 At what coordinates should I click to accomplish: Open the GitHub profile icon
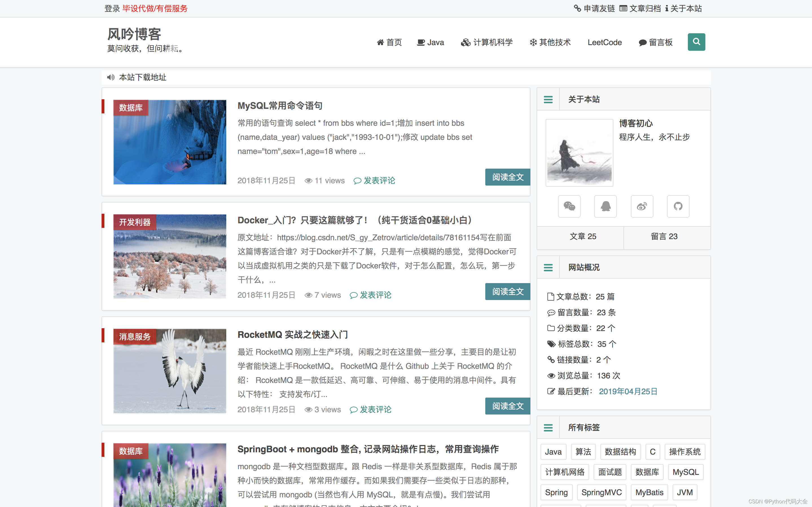(678, 206)
